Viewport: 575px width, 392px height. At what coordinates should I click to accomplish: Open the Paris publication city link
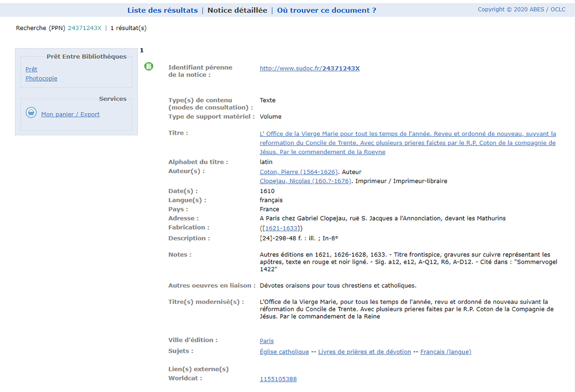pos(267,341)
